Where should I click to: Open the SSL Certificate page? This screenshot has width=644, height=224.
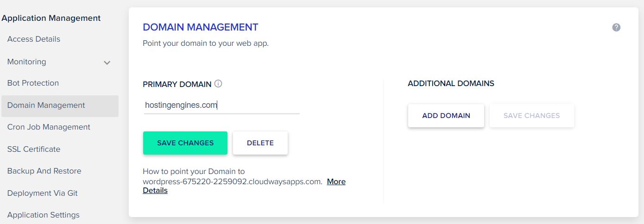coord(34,149)
